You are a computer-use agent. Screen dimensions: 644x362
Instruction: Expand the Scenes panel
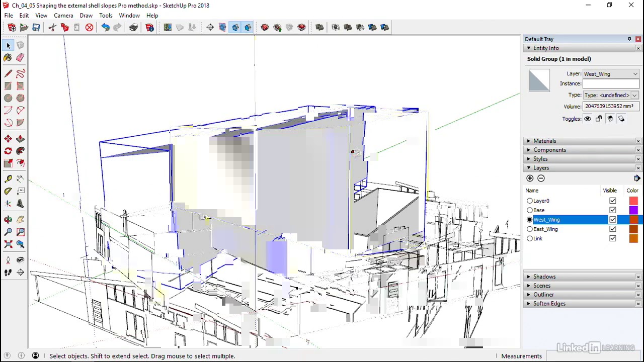coord(528,286)
